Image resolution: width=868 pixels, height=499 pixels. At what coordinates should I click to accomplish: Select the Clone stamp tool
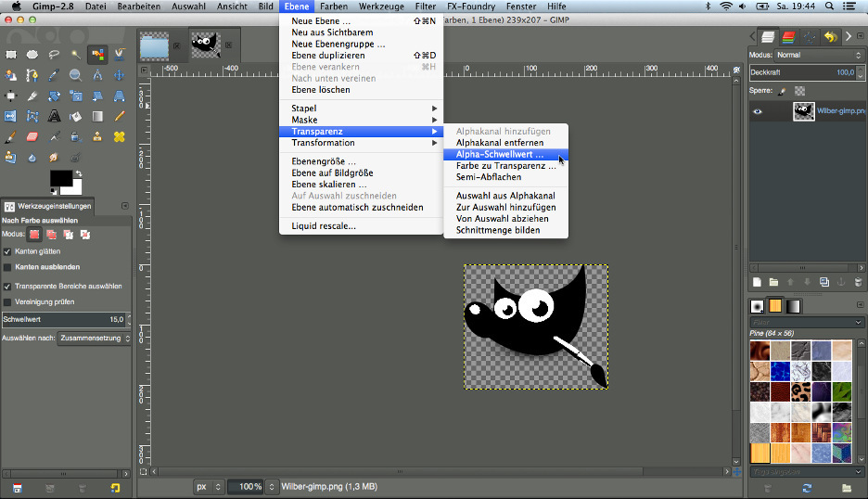tap(97, 136)
